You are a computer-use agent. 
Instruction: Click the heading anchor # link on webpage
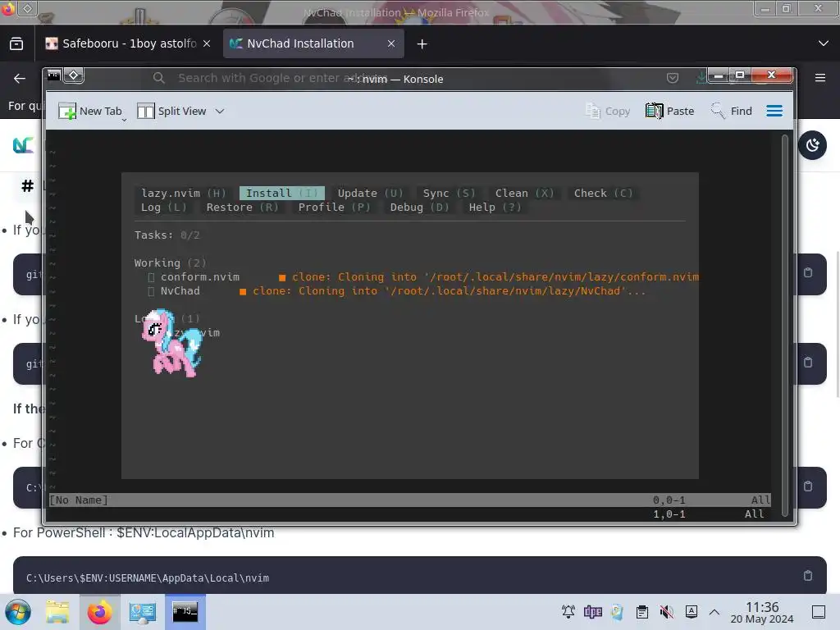tap(27, 186)
